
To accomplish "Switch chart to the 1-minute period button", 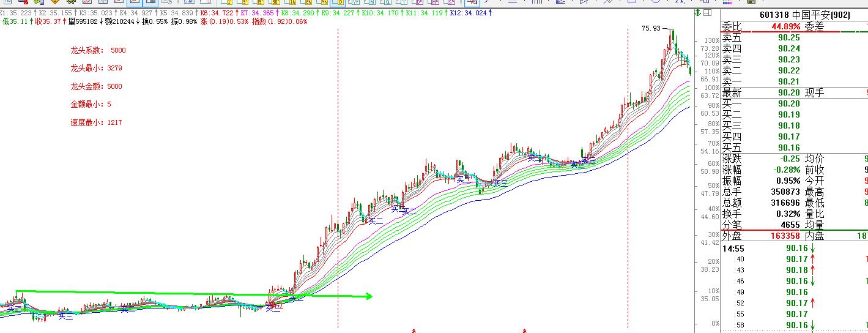I will click(227, 2).
